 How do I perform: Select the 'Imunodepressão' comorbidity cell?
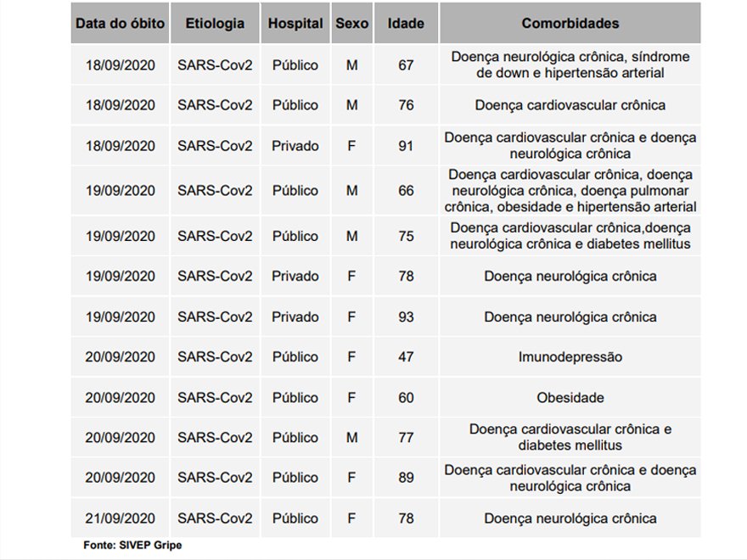coord(570,357)
